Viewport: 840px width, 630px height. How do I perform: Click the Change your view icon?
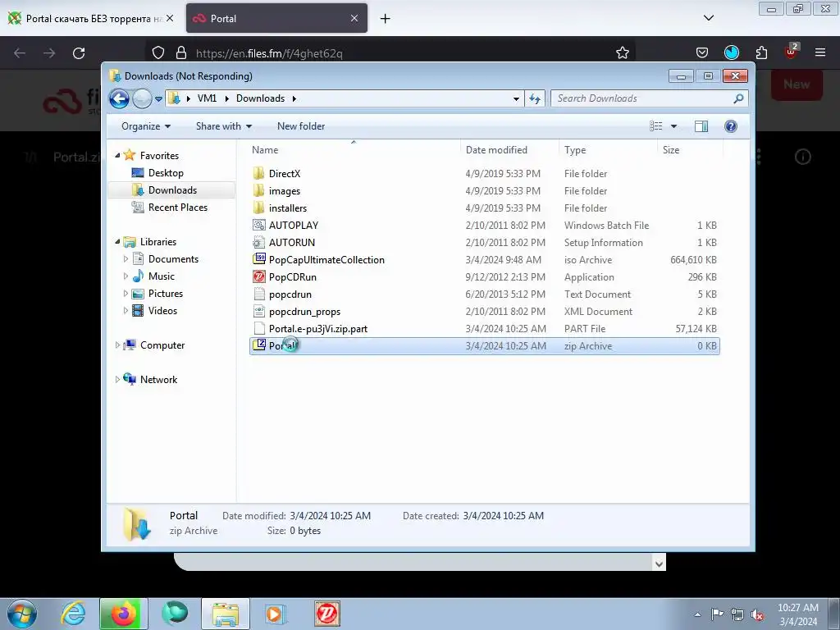[655, 126]
